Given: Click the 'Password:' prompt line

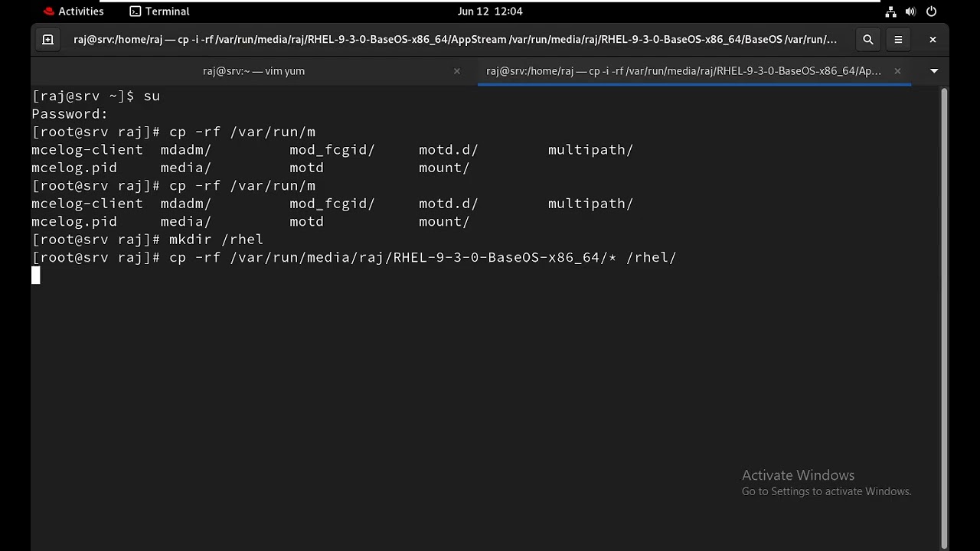Looking at the screenshot, I should pyautogui.click(x=70, y=114).
